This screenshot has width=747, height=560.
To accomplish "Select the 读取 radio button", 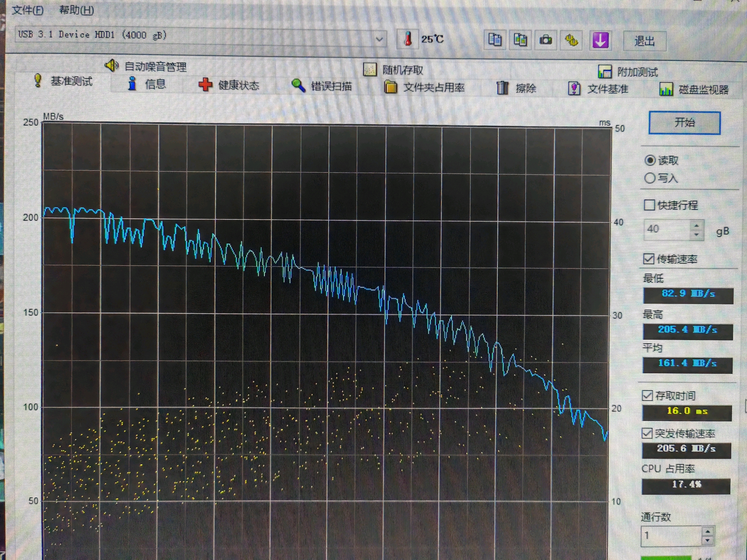I will pyautogui.click(x=650, y=160).
